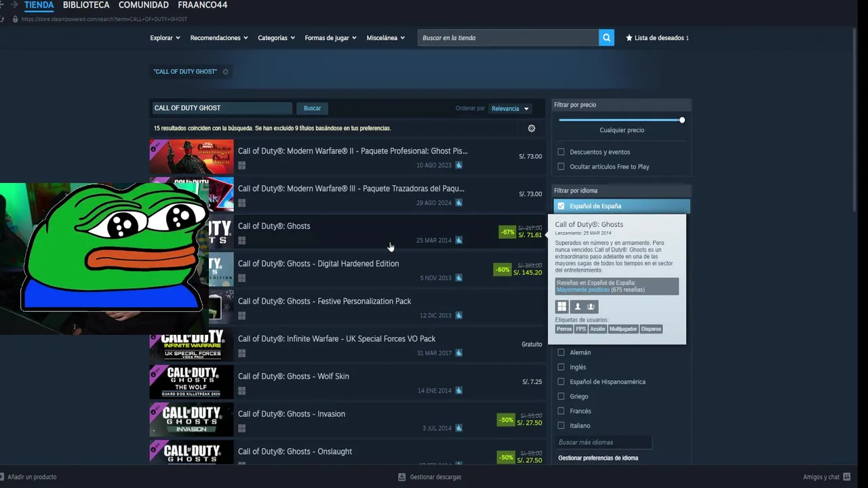Click the single-player icon in tooltip
Viewport: 868px width, 488px height.
pos(578,307)
